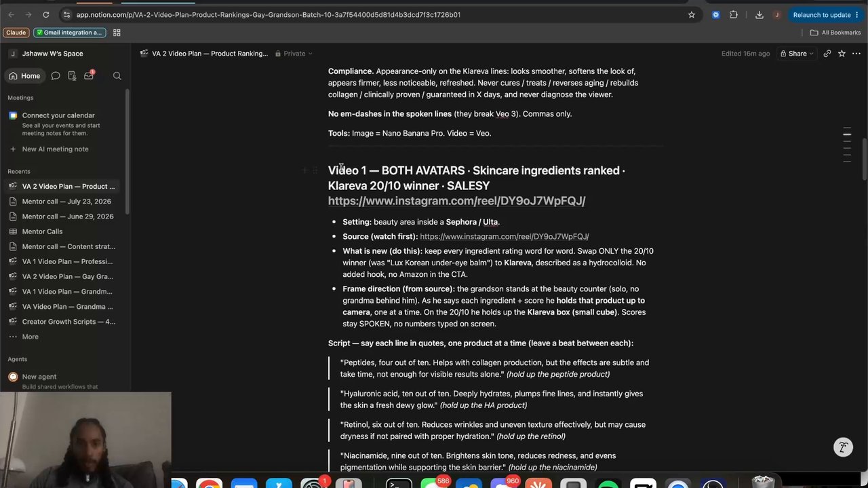This screenshot has height=488, width=868.
Task: Expand More in the Recents list
Action: (x=30, y=337)
